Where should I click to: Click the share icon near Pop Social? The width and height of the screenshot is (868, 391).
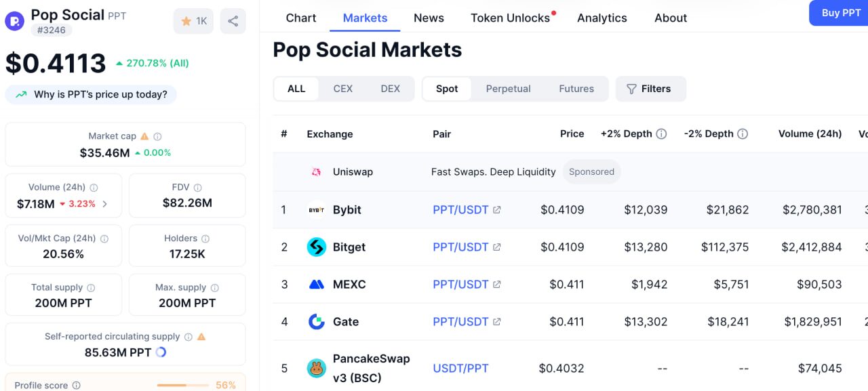pyautogui.click(x=233, y=21)
